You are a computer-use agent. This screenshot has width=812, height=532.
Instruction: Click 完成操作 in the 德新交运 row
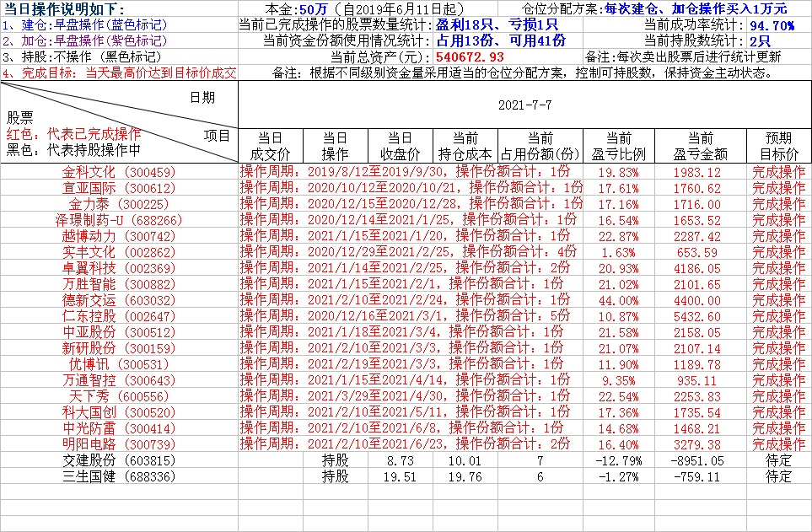click(779, 300)
